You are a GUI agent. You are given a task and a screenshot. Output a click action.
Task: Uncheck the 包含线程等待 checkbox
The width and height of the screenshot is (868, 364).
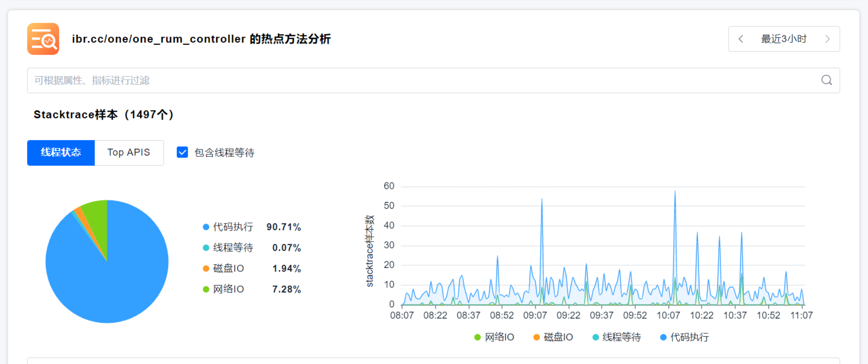(x=182, y=153)
